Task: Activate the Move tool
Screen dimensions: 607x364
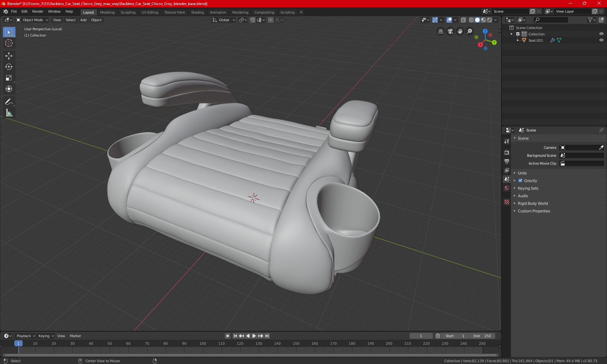Action: click(x=9, y=56)
